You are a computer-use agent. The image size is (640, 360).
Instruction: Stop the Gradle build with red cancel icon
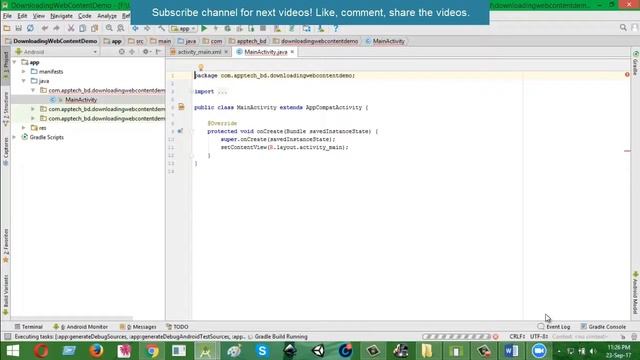pos(496,337)
